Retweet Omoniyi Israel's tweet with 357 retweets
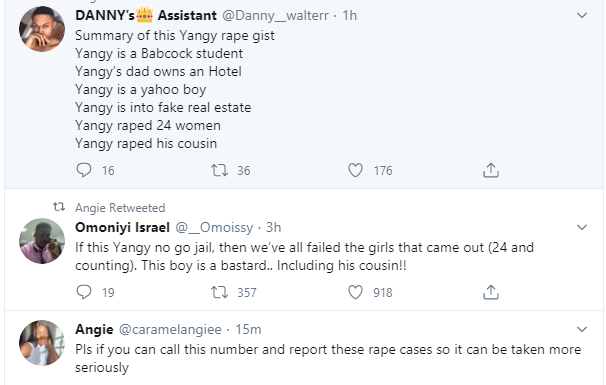Image resolution: width=606 pixels, height=385 pixels. [x=220, y=292]
